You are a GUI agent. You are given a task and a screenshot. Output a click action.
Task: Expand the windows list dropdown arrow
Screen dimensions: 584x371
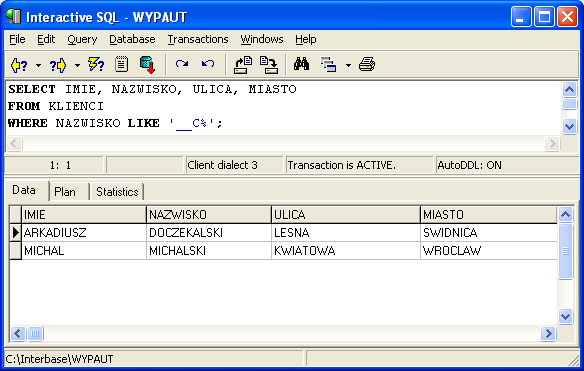(348, 66)
